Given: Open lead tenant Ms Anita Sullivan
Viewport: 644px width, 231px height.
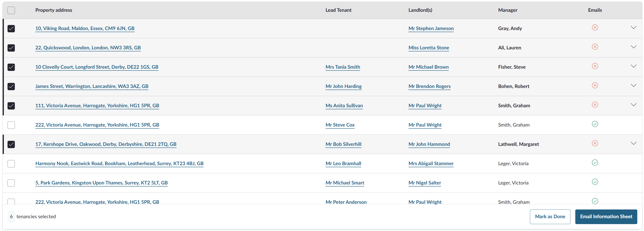Looking at the screenshot, I should point(344,105).
